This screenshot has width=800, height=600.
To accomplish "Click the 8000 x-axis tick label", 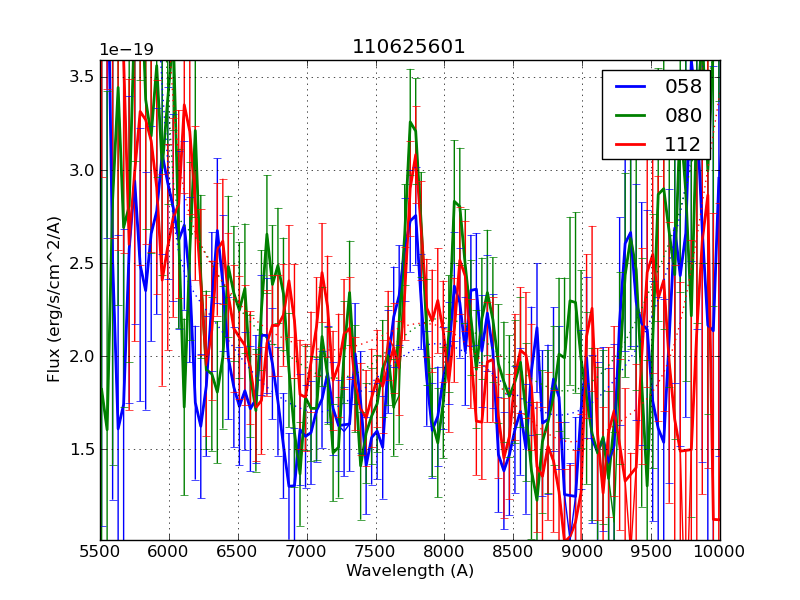I will [444, 552].
